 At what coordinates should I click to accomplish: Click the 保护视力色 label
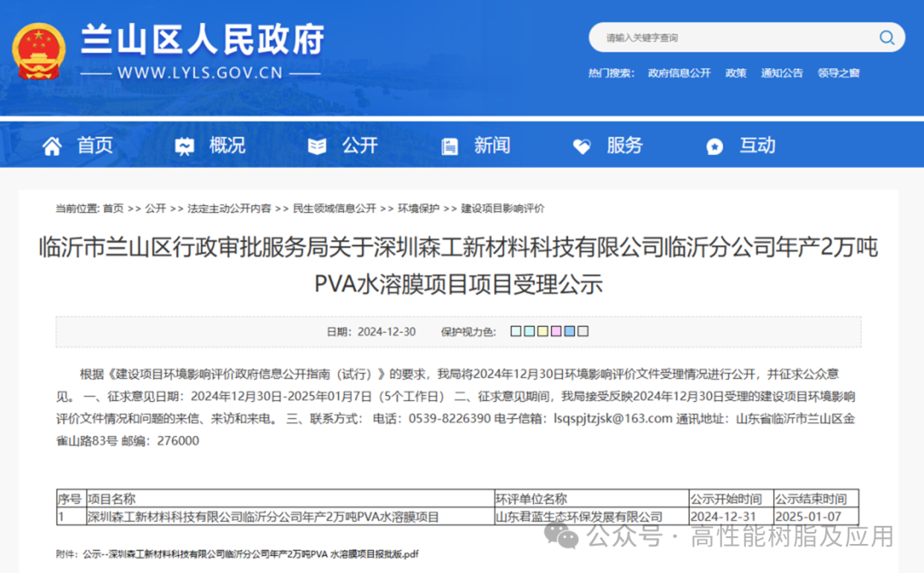[x=469, y=332]
